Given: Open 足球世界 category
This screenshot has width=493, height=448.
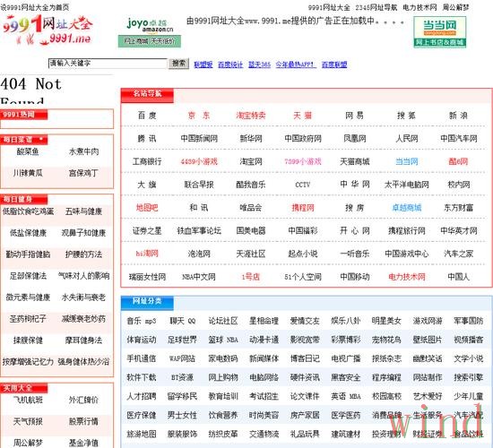Looking at the screenshot, I should point(182,340).
